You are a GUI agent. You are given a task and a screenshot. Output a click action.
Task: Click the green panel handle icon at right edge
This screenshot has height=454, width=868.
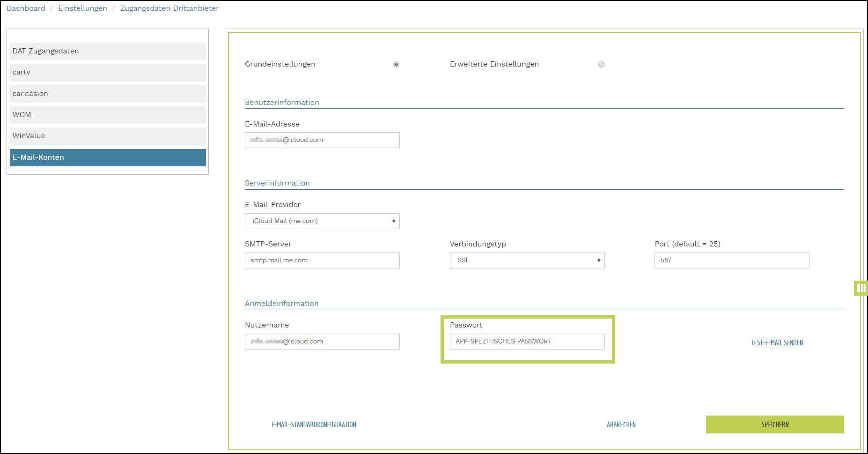click(x=861, y=288)
